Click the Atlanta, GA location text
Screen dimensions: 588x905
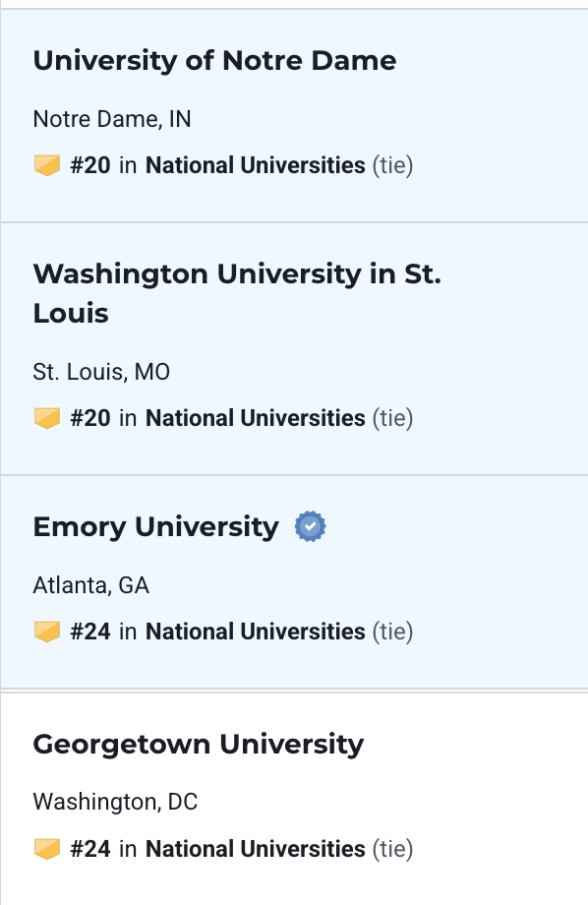pos(91,586)
